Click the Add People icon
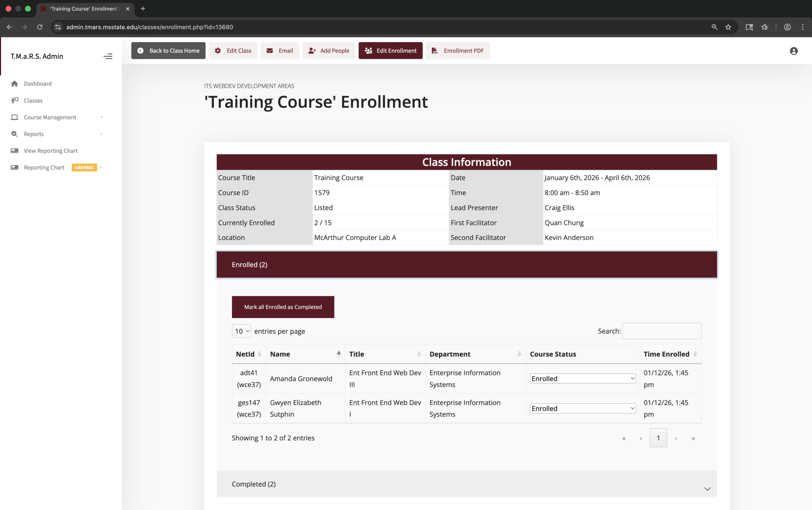Viewport: 812px width, 510px height. click(x=312, y=50)
